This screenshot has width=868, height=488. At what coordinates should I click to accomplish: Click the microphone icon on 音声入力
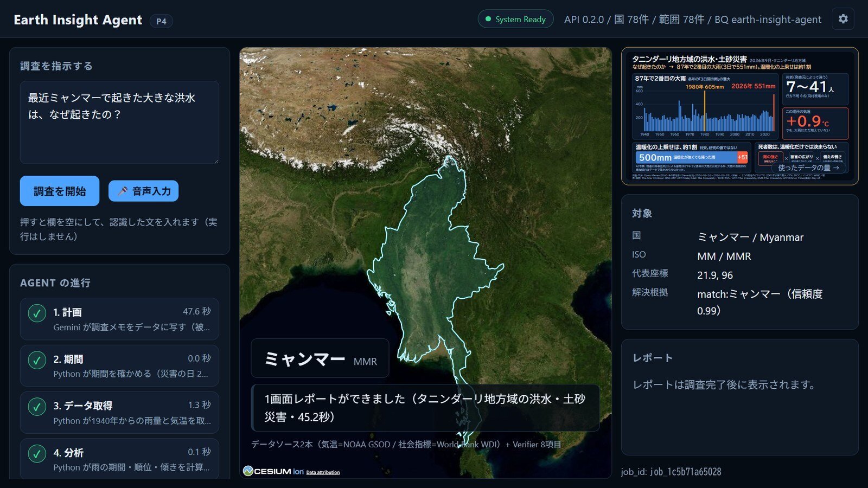(123, 191)
